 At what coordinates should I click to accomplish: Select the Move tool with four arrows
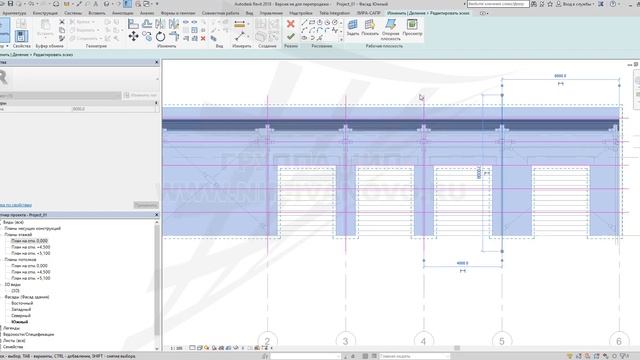[x=133, y=37]
